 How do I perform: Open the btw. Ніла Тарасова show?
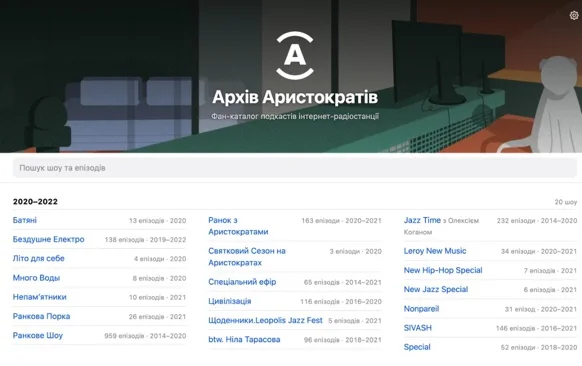(244, 339)
